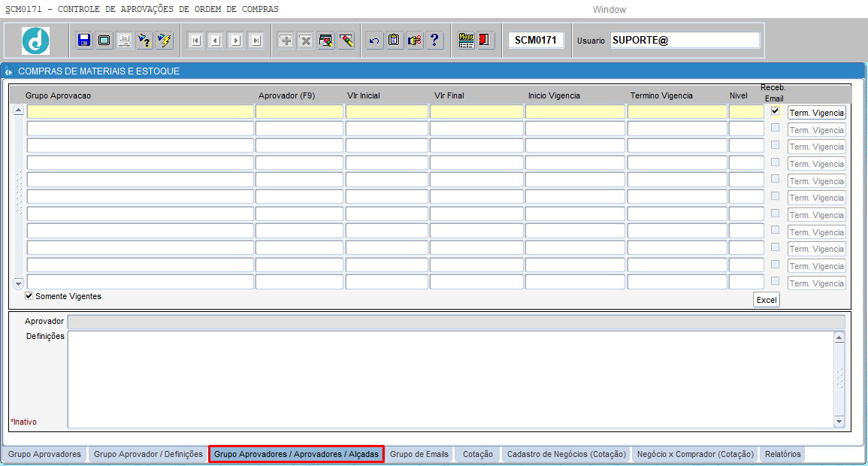The image size is (868, 466).
Task: Click the clipboard list icon
Action: (x=394, y=41)
